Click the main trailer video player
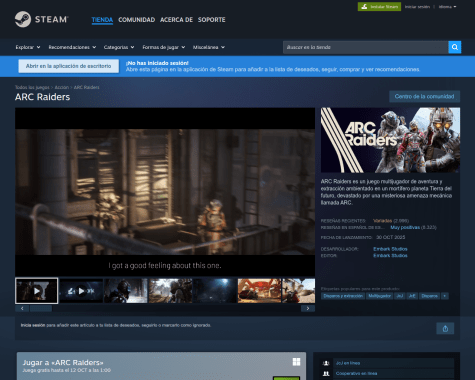Viewport: 475px width, 380px height. point(165,192)
